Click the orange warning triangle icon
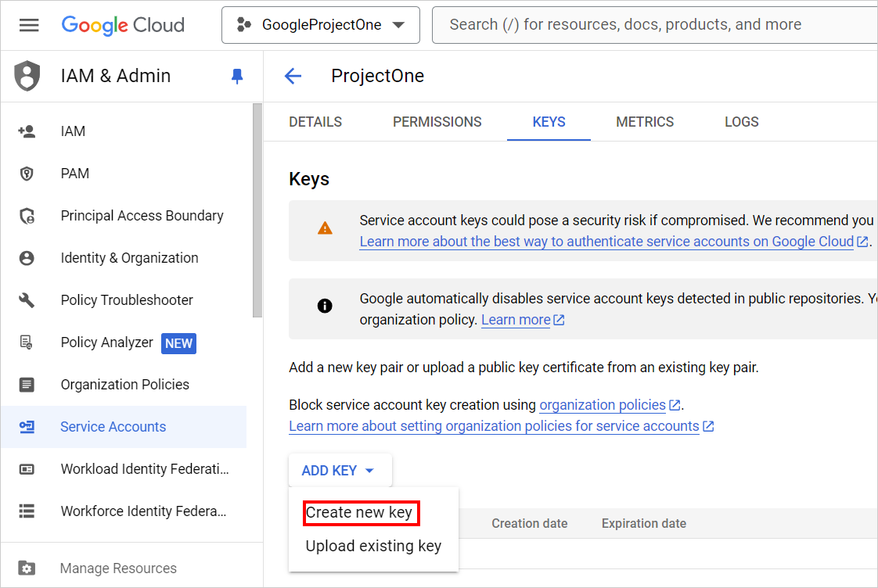The width and height of the screenshot is (878, 588). pyautogui.click(x=325, y=228)
